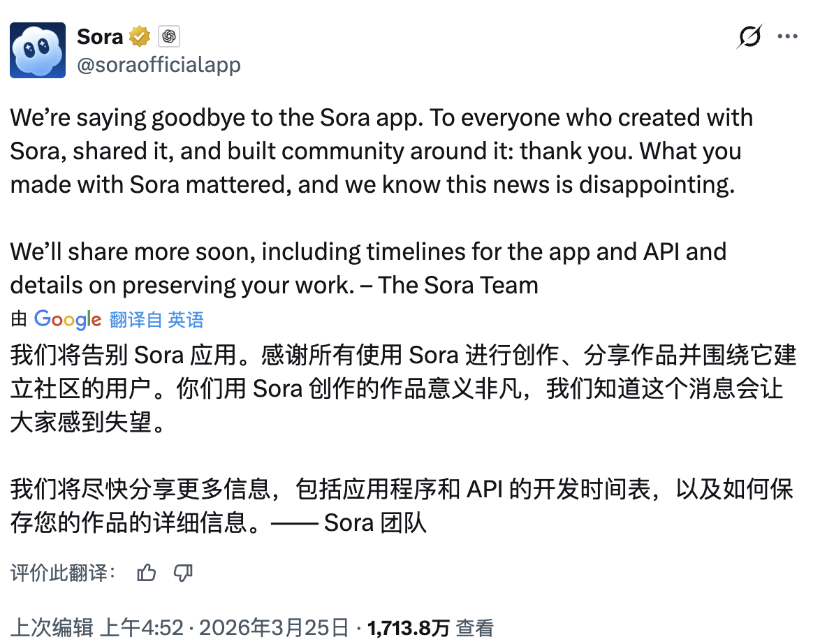Rate the translation with thumbs up

coord(147,573)
